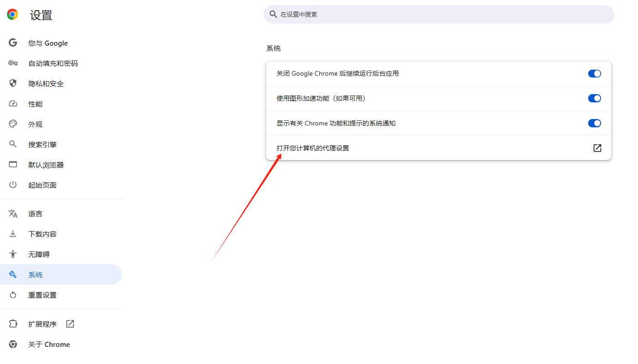This screenshot has height=364, width=638.
Task: Go to 起始页面 settings
Action: [x=61, y=185]
